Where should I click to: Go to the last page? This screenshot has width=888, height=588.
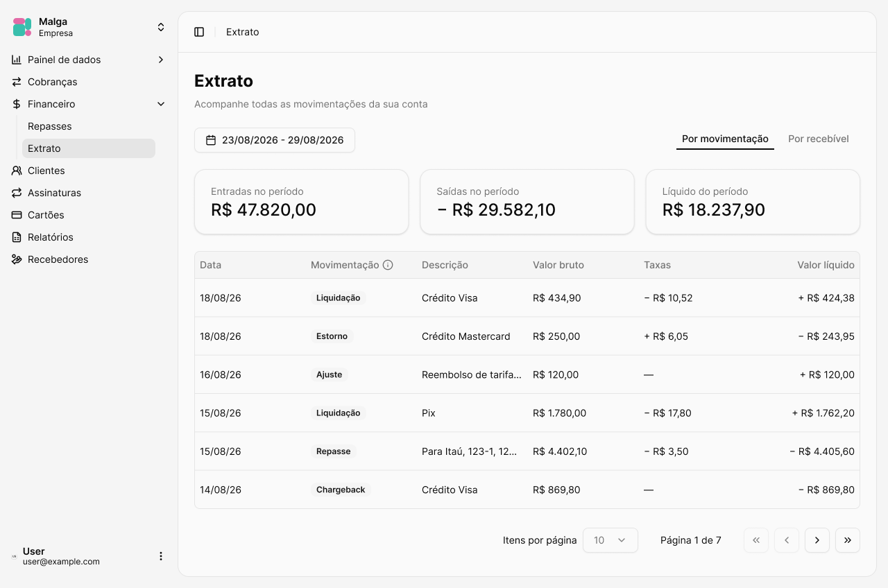[848, 540]
